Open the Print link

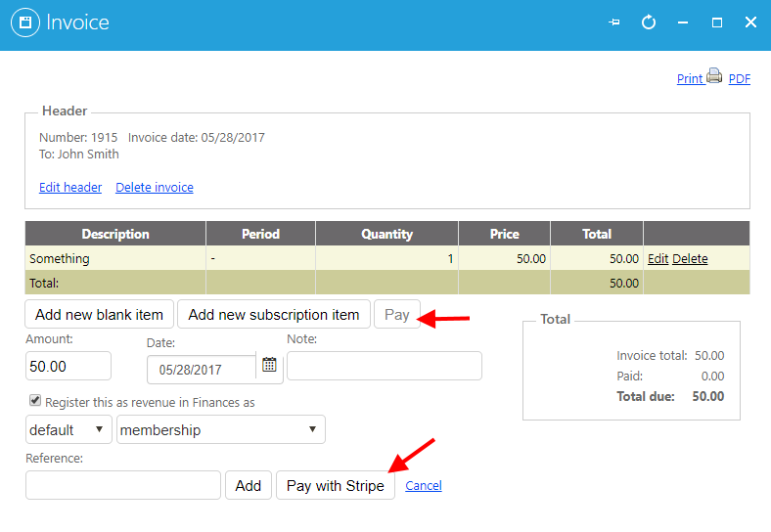point(690,78)
